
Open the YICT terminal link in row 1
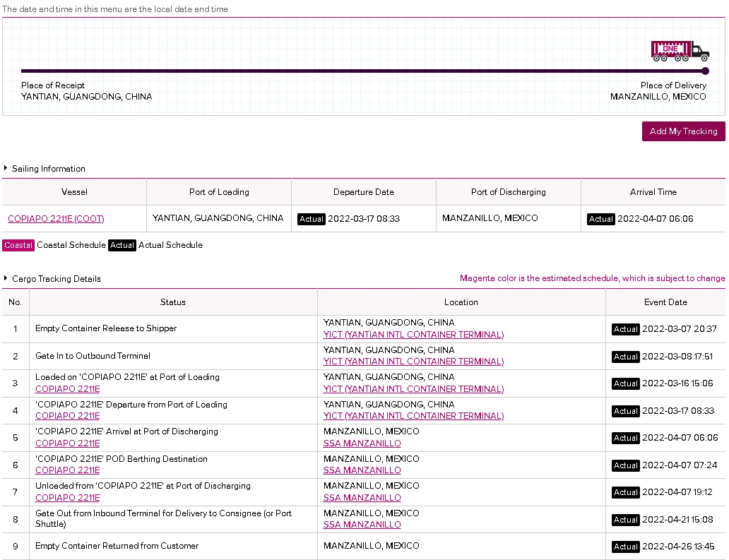click(x=413, y=335)
